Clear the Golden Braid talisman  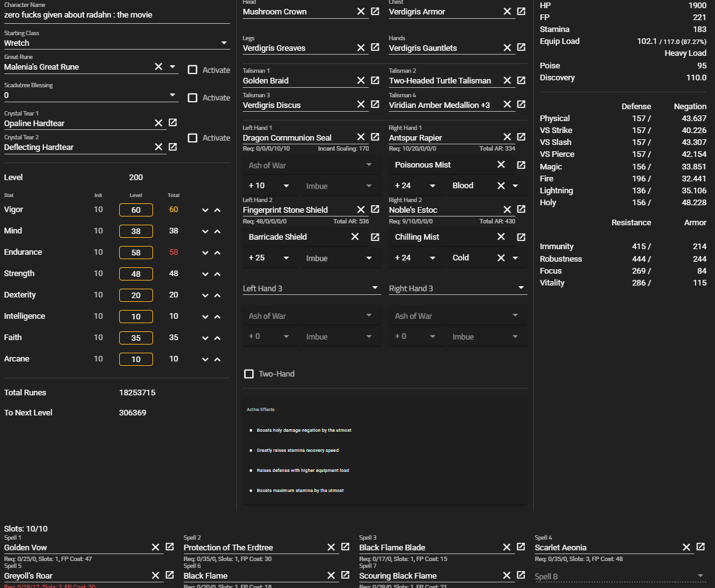point(361,80)
